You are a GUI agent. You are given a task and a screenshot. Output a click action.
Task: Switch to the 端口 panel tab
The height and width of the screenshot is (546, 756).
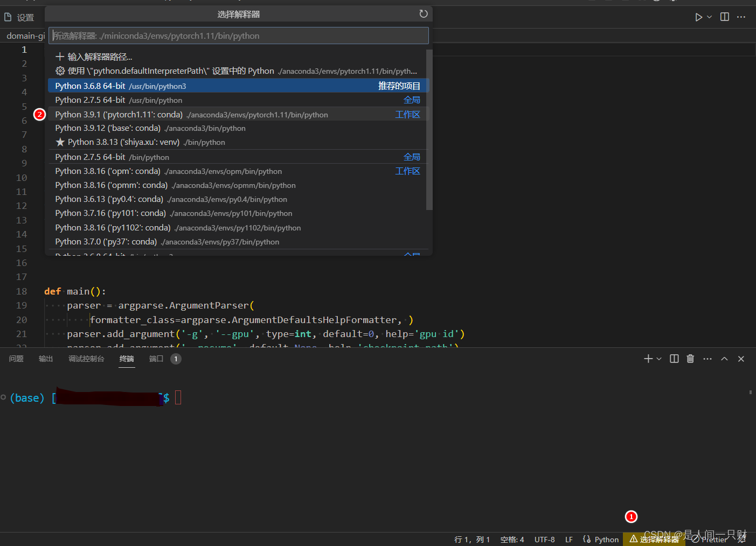164,359
